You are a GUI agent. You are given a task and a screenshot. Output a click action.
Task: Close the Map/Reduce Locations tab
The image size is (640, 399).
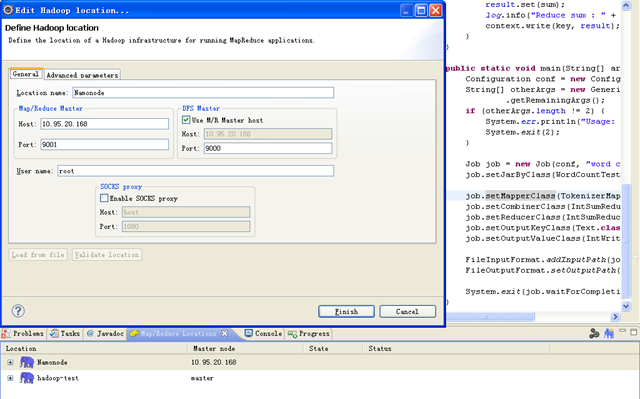[x=224, y=333]
